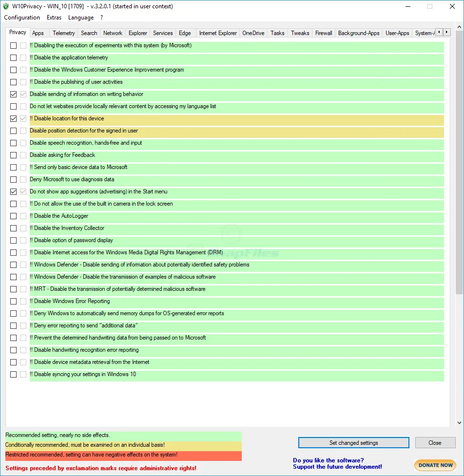This screenshot has height=476, width=464.
Task: Select 'Disable speech recognition, hands-free and input' text
Action: point(86,143)
